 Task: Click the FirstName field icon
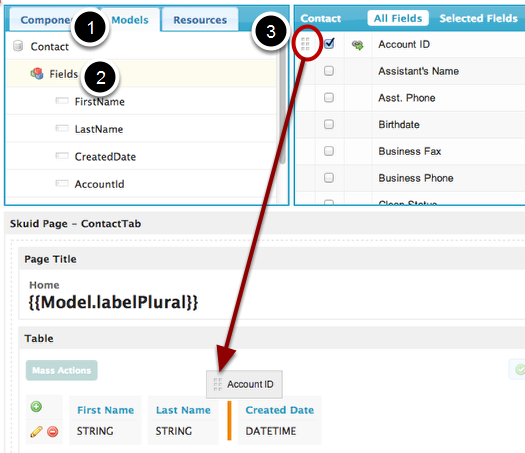(62, 101)
